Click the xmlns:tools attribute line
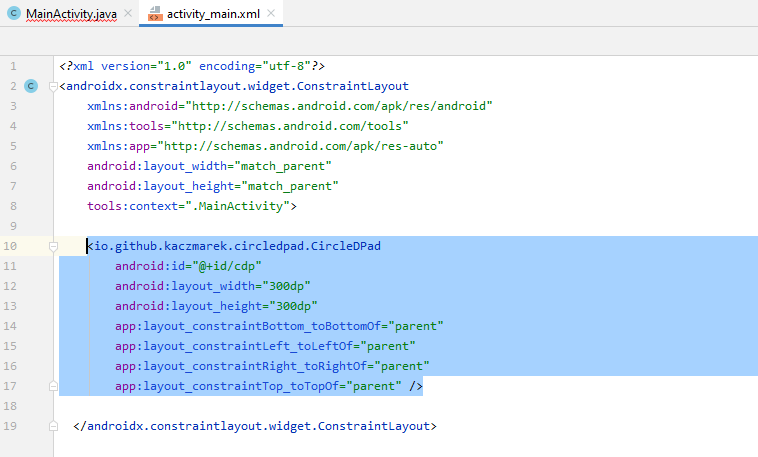 248,126
